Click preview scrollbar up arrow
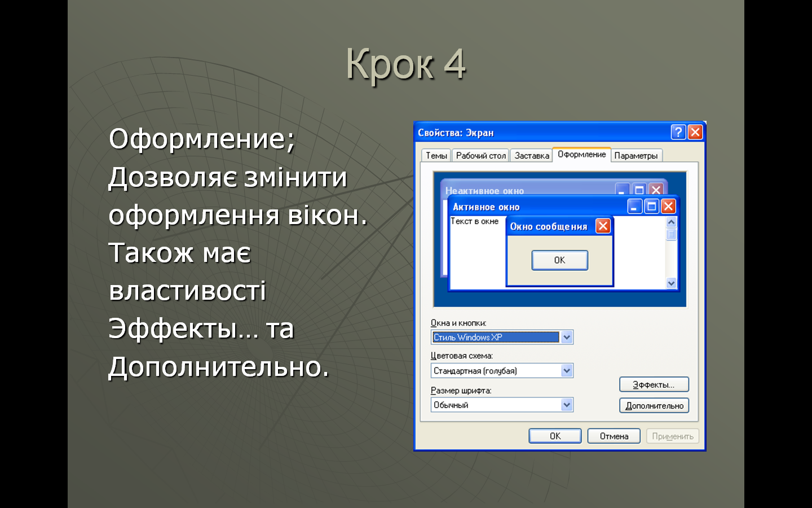This screenshot has width=812, height=508. point(671,222)
